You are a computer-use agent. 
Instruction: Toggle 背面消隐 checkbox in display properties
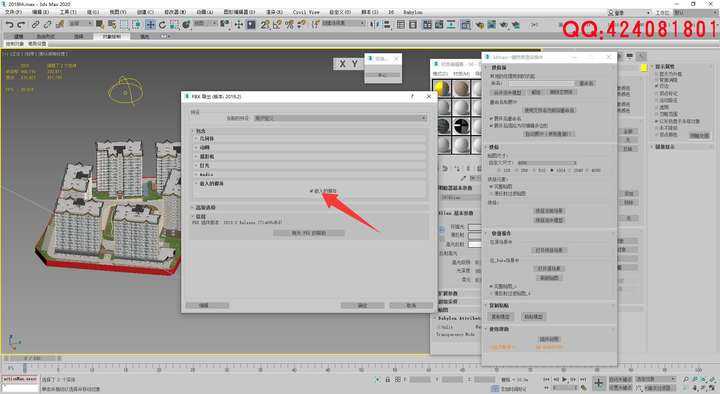[x=657, y=80]
